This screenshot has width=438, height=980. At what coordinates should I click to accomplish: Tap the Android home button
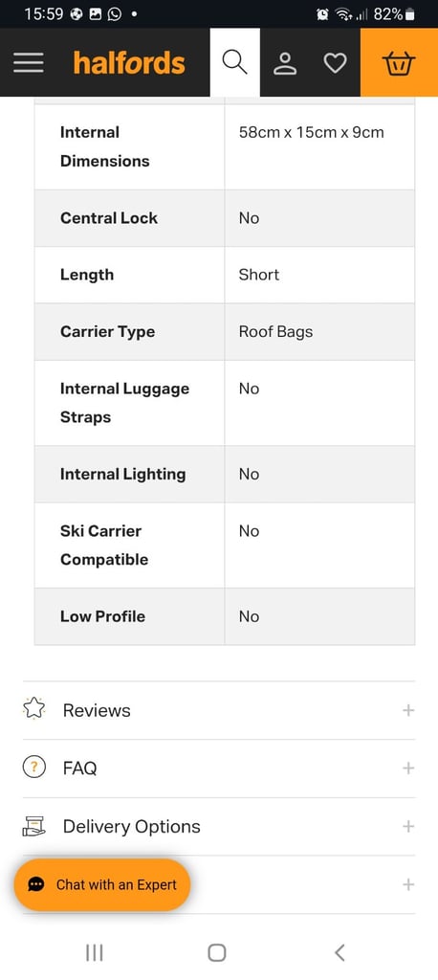pyautogui.click(x=217, y=952)
